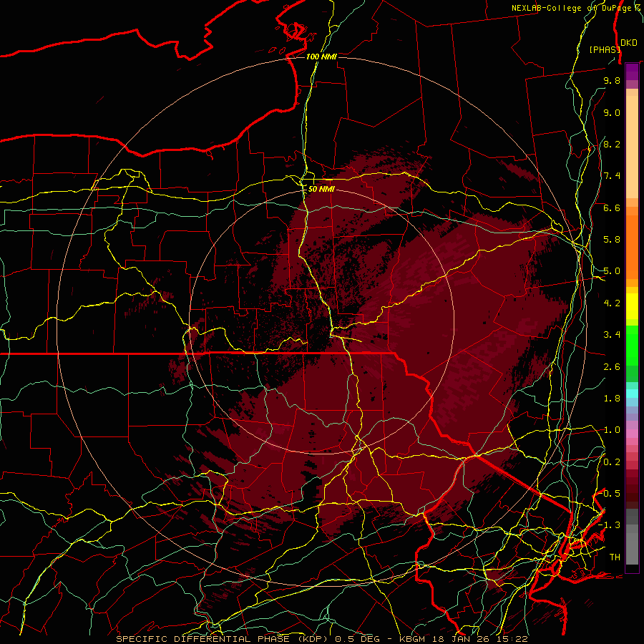644x644 pixels.
Task: Click the 1.8 color scale value
Action: click(x=612, y=399)
